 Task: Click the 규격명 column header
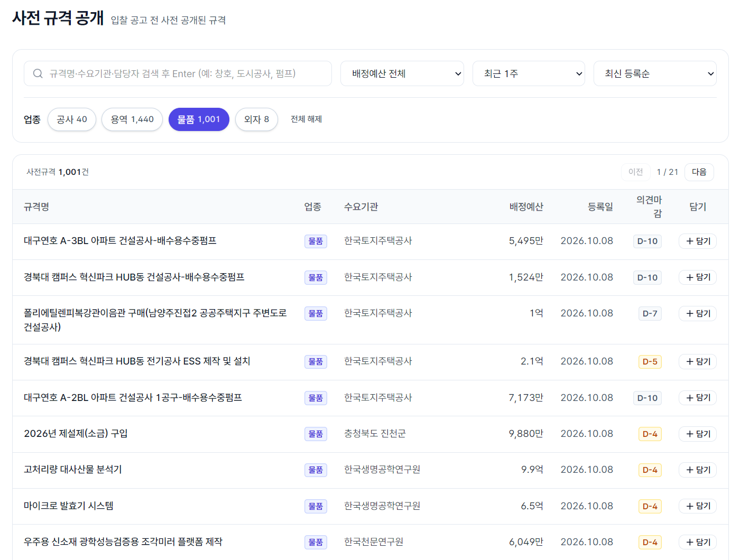coord(36,207)
